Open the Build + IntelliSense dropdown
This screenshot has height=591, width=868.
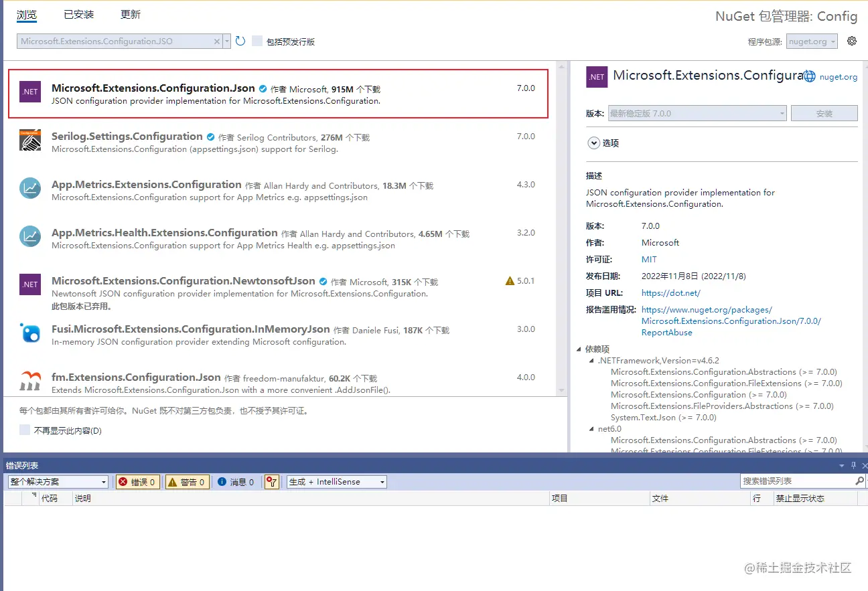(337, 482)
